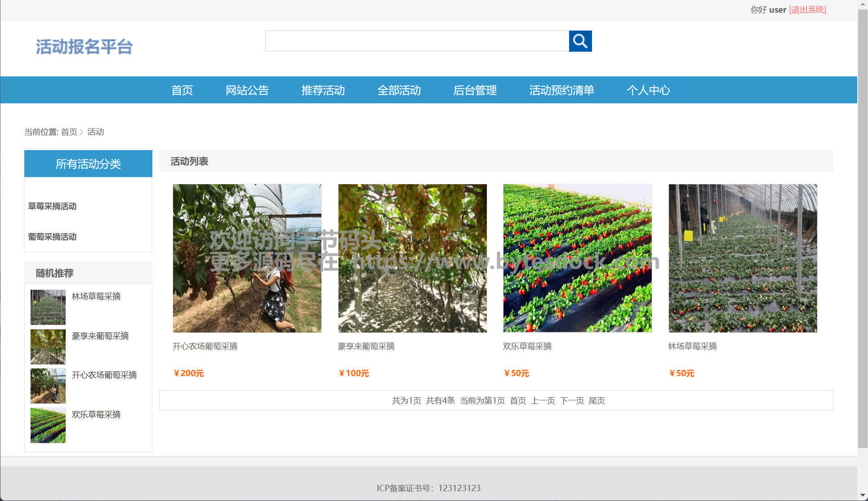This screenshot has width=868, height=501.
Task: Open 开心农场葡萄采摘 large activity image
Action: [x=247, y=258]
